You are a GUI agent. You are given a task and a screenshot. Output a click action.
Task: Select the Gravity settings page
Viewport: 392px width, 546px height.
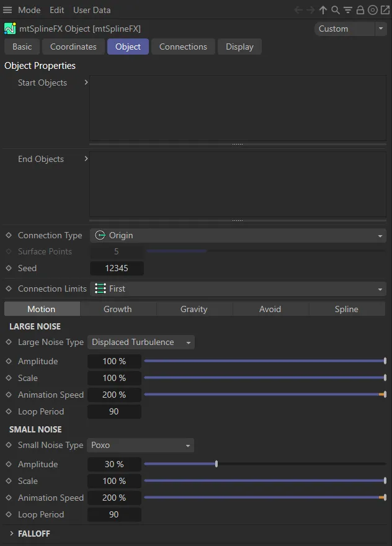pos(194,308)
